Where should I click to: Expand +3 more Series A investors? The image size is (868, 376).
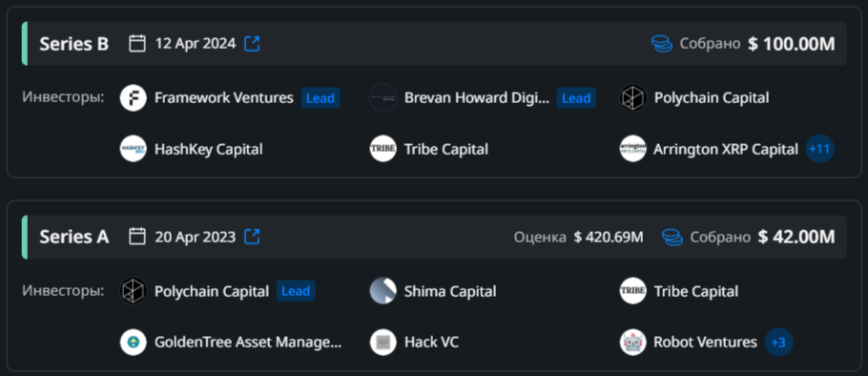[779, 343]
